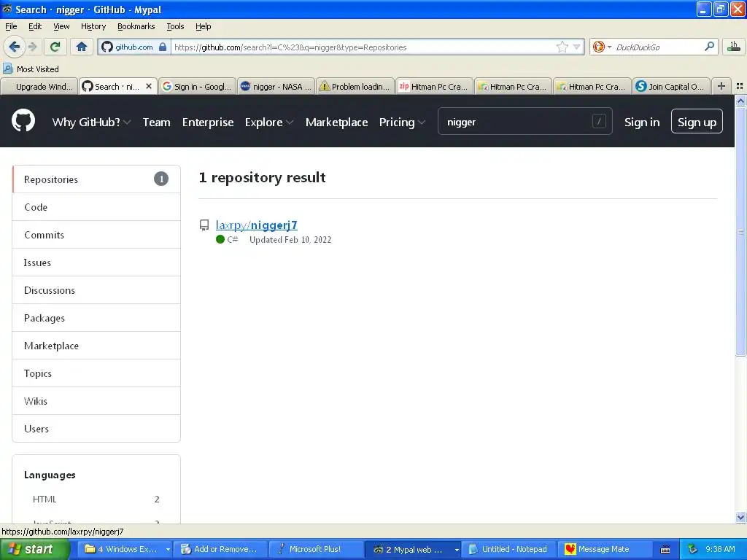Select Code in the search sidebar

96,207
